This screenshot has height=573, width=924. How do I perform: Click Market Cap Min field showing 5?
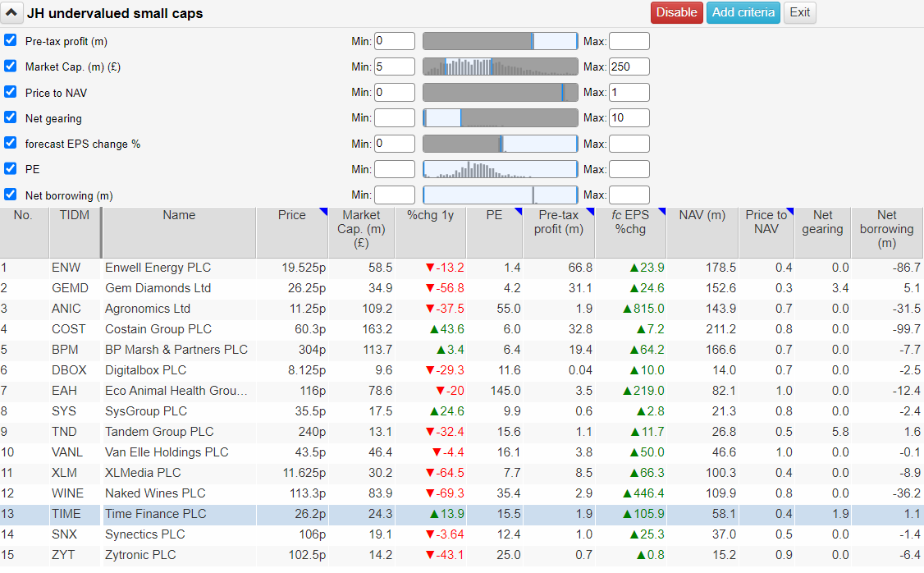394,66
